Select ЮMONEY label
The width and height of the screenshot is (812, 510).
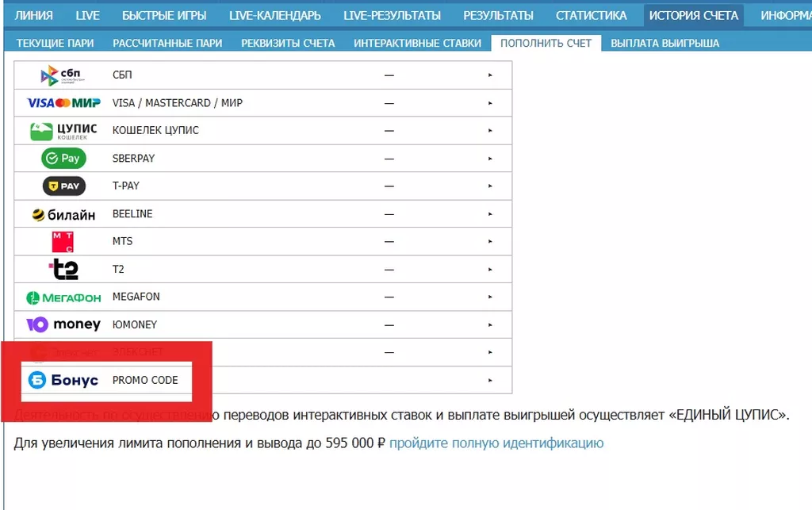[x=135, y=324]
